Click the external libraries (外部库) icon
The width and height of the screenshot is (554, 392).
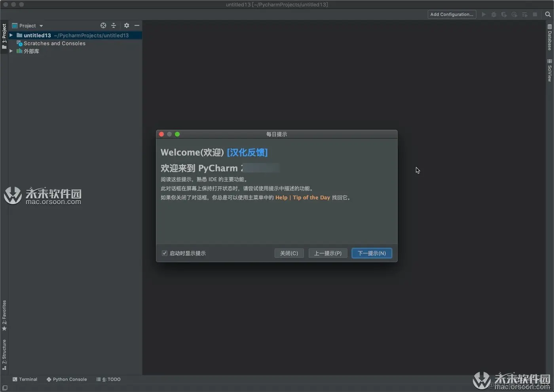19,51
